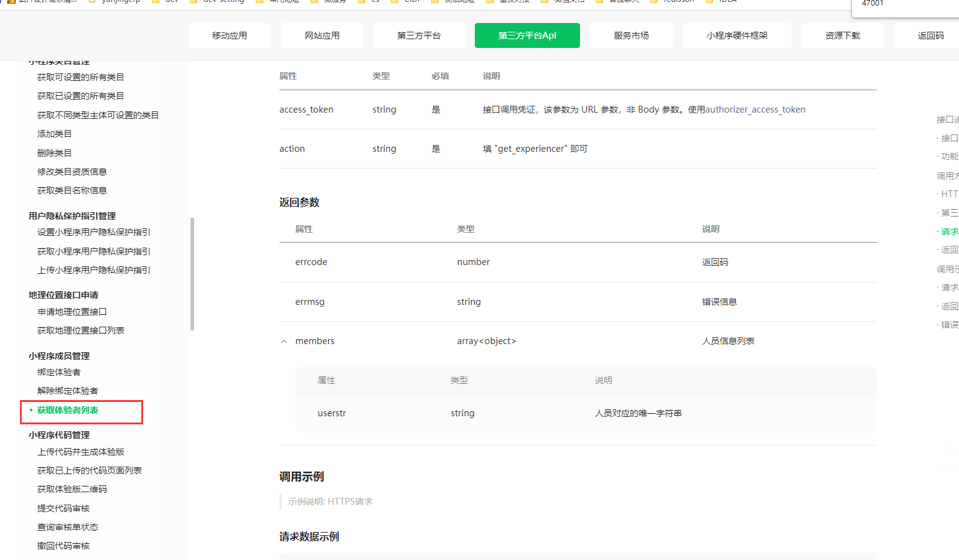This screenshot has height=560, width=959.
Task: Open the 小程序硬件框架 tab
Action: (737, 35)
